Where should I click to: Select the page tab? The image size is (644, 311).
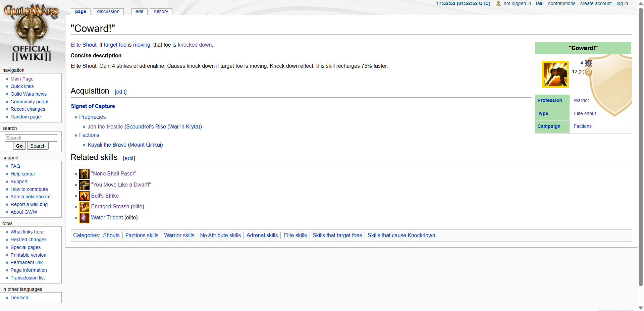80,11
